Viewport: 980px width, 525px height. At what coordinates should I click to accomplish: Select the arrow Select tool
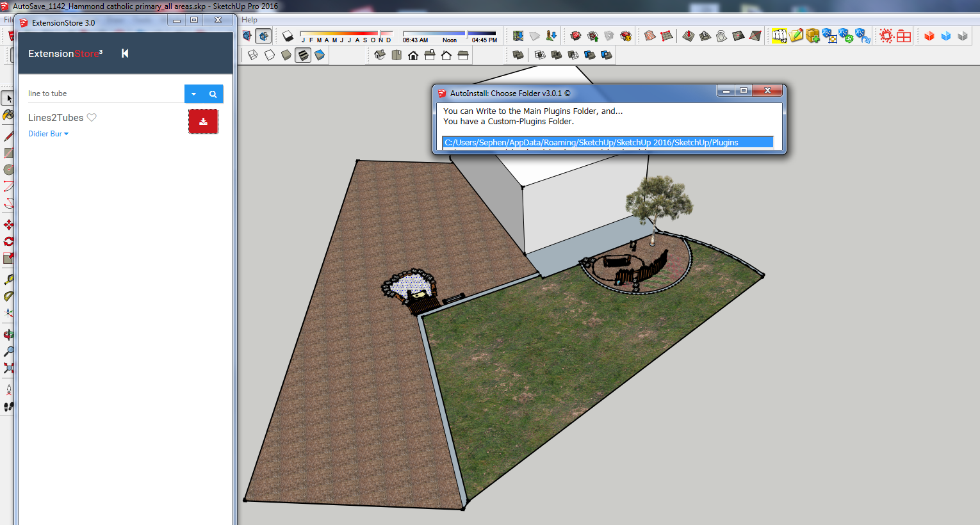[x=8, y=99]
